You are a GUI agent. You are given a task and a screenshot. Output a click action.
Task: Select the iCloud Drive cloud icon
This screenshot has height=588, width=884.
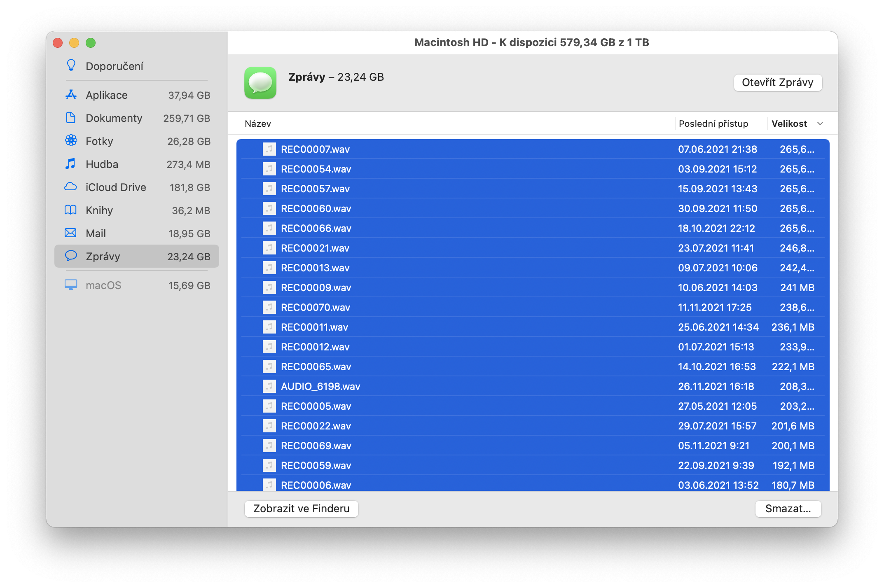click(71, 187)
